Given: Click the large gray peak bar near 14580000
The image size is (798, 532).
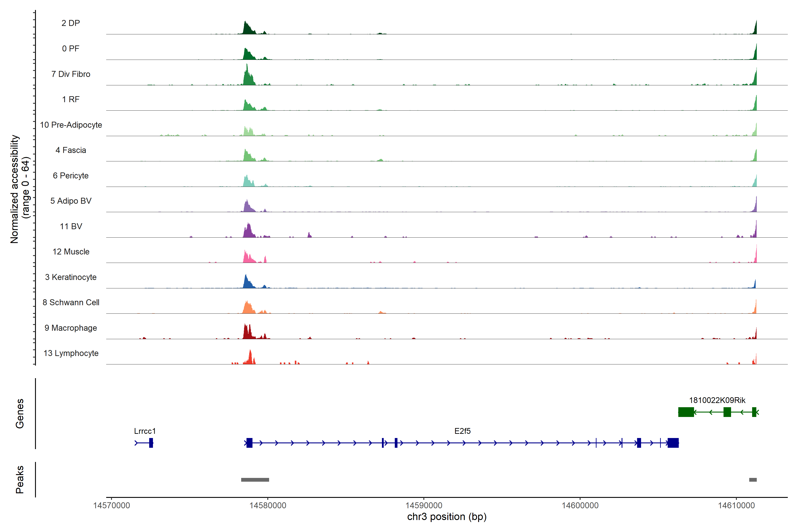Looking at the screenshot, I should pos(255,479).
